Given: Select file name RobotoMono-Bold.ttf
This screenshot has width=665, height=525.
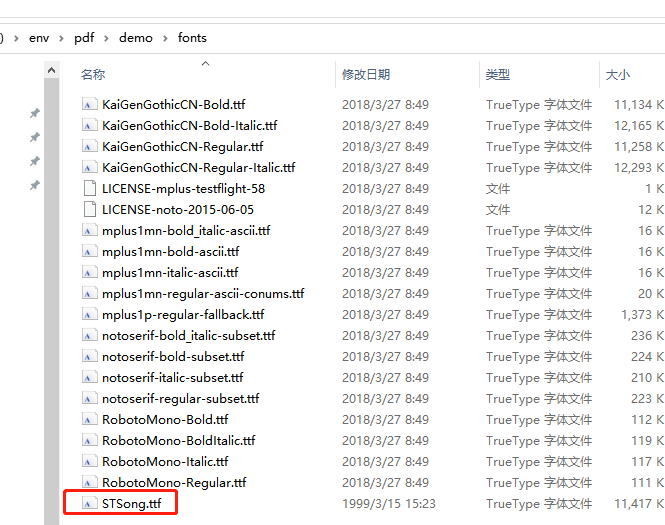Looking at the screenshot, I should (x=165, y=419).
